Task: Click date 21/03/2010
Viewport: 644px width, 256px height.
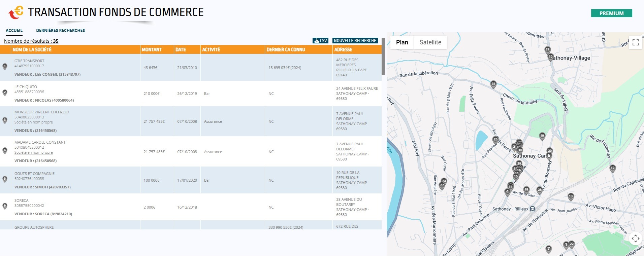Action: pyautogui.click(x=187, y=68)
